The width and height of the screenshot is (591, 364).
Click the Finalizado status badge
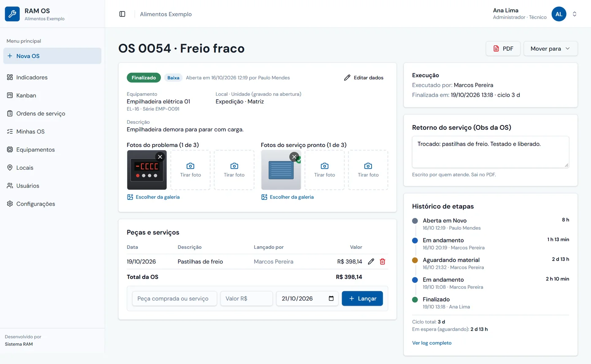pyautogui.click(x=144, y=78)
